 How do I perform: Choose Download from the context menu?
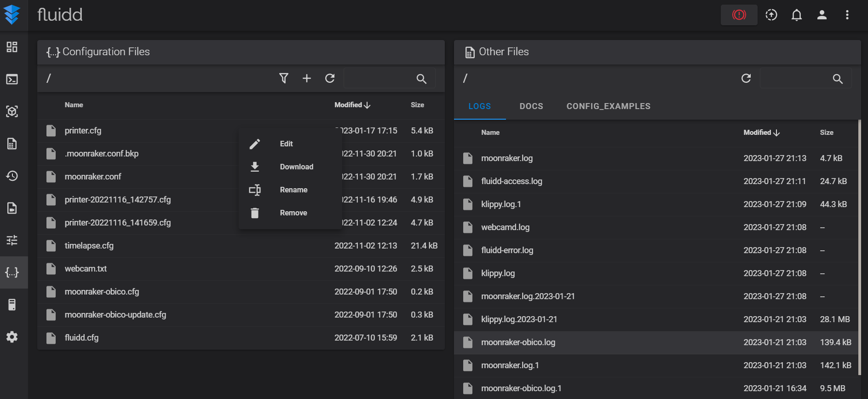(290, 167)
